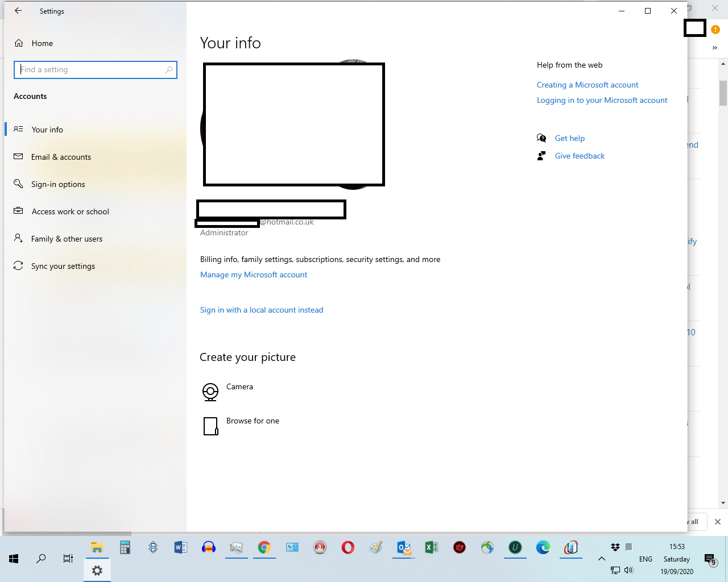
Task: Open the Your info section
Action: [x=96, y=130]
